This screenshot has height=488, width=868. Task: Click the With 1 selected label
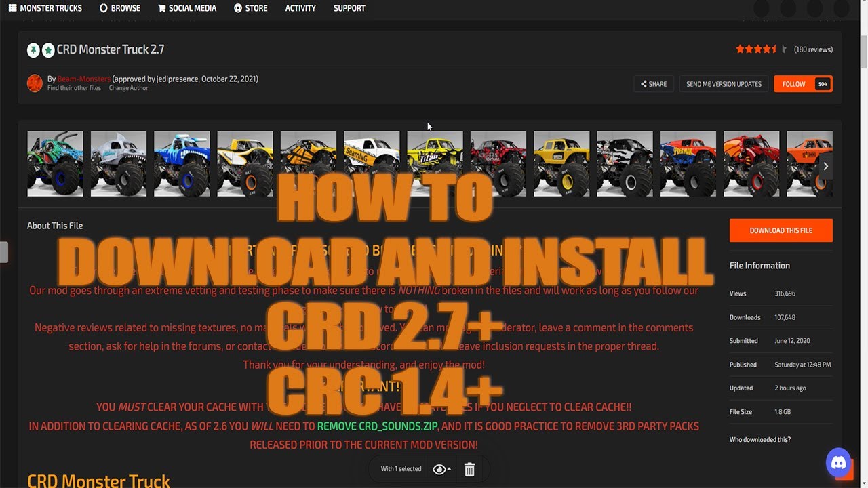(x=401, y=469)
